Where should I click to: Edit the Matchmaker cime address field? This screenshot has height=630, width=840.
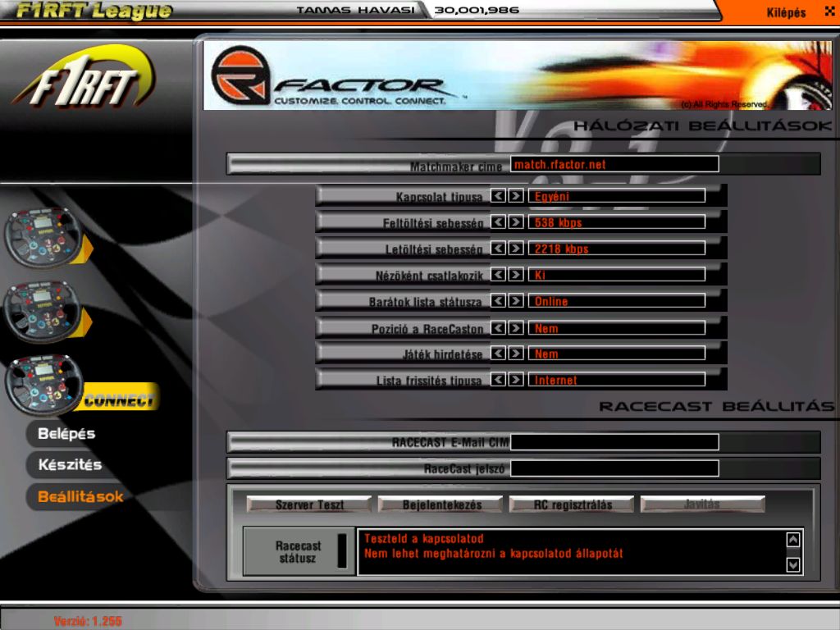(x=614, y=164)
